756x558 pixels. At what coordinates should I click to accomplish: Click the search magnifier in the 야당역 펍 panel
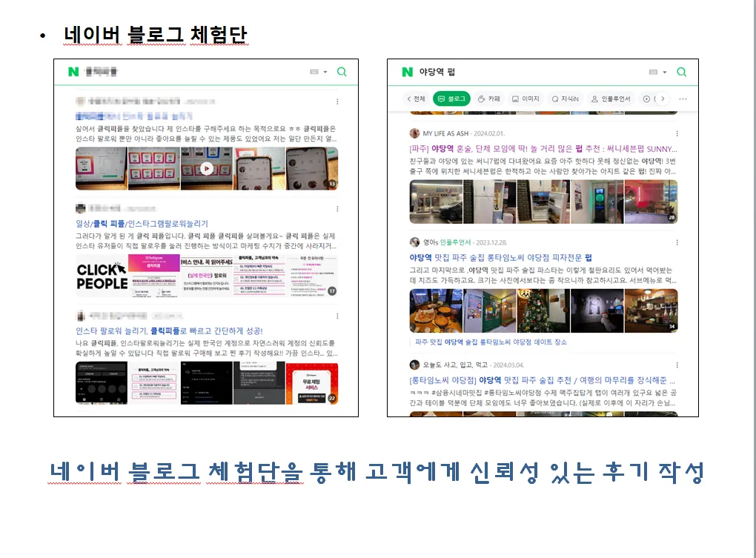681,72
